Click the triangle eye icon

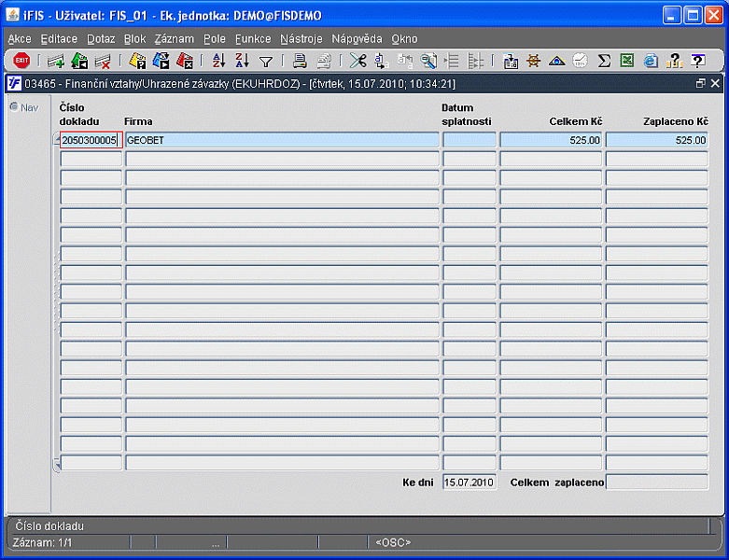557,61
